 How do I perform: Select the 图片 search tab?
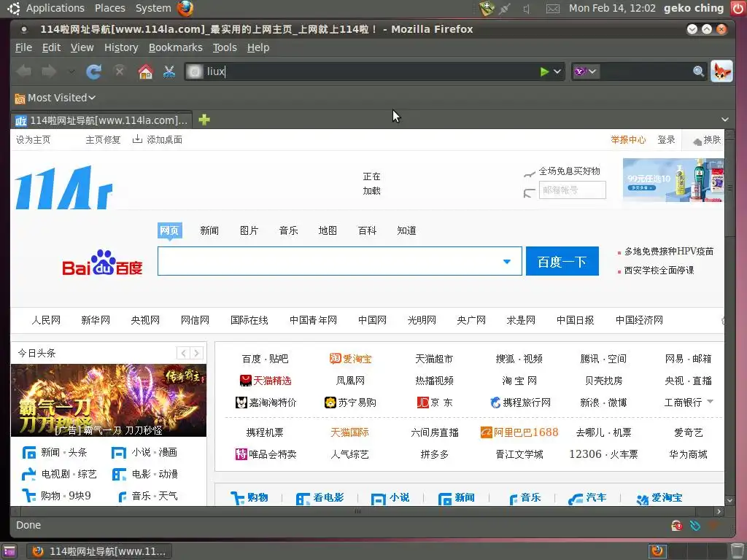pos(249,230)
